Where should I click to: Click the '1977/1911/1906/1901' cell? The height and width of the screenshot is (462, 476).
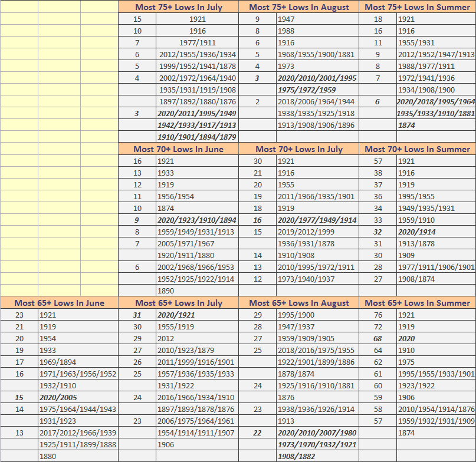[x=436, y=268]
